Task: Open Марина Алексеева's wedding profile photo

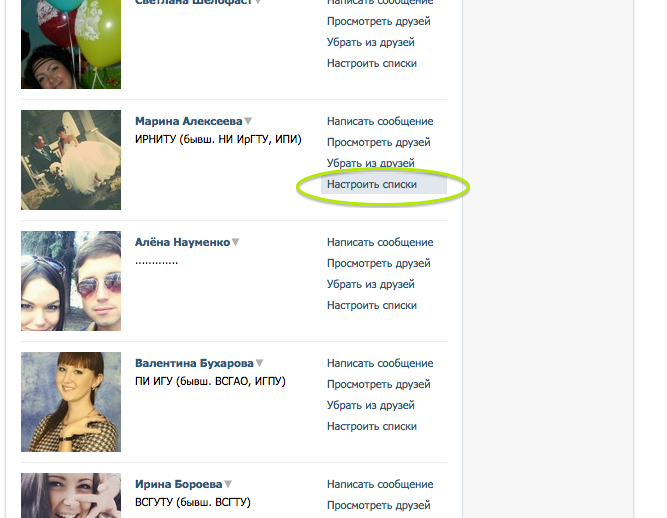Action: pyautogui.click(x=71, y=160)
